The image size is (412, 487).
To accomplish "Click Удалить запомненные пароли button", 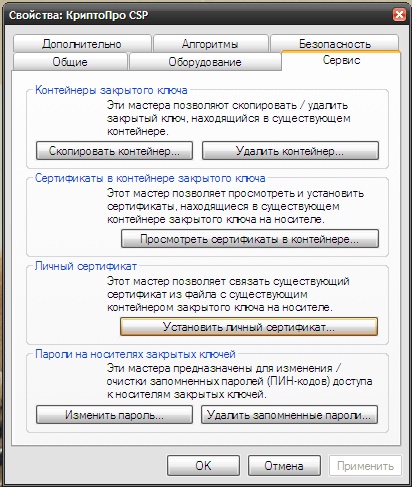I will point(289,415).
